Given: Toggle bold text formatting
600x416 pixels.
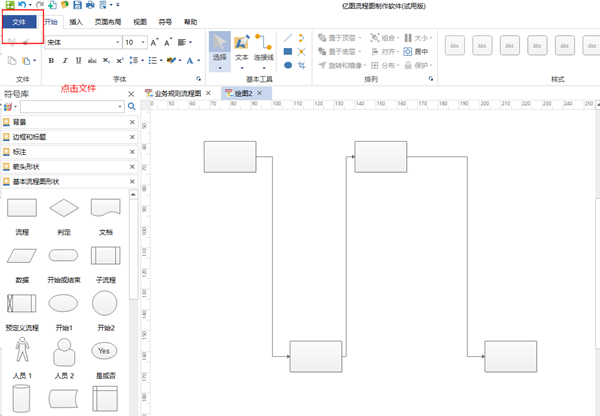Looking at the screenshot, I should pyautogui.click(x=51, y=61).
